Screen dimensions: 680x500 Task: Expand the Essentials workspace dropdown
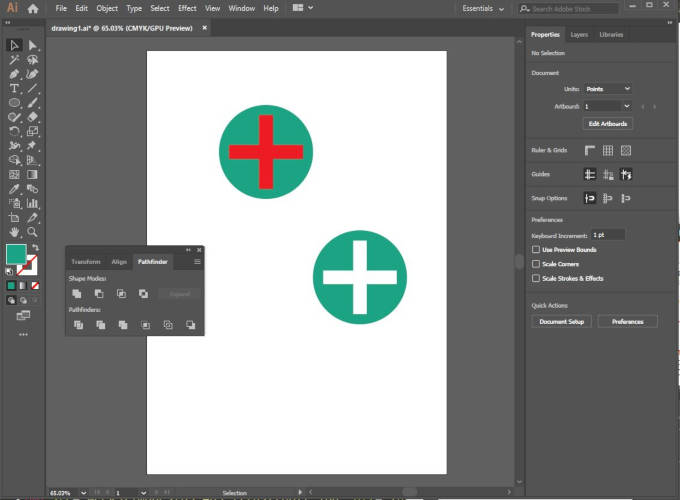tap(483, 8)
